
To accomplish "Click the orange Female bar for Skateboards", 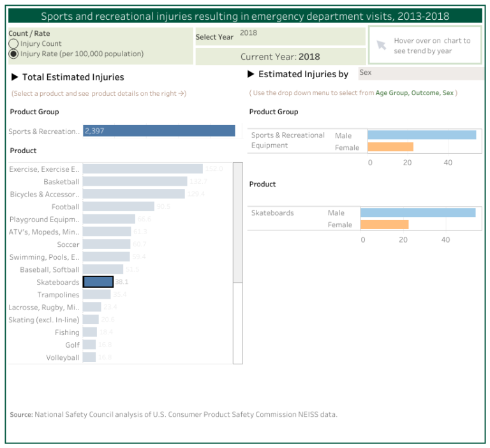I will click(384, 225).
